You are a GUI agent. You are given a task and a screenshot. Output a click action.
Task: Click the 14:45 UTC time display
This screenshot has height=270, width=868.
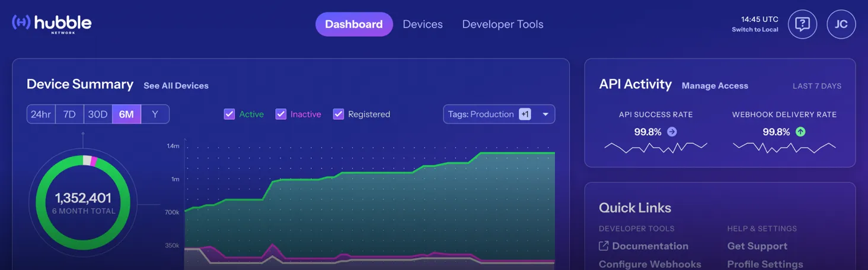759,20
